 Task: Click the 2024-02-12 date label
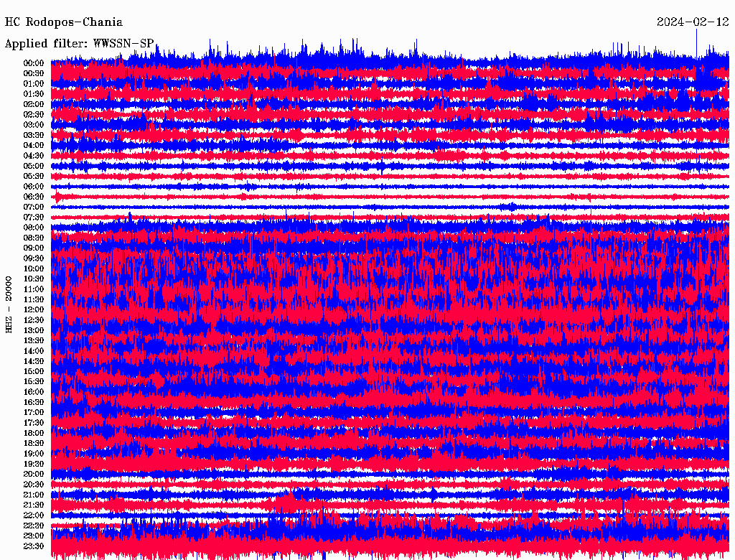693,22
